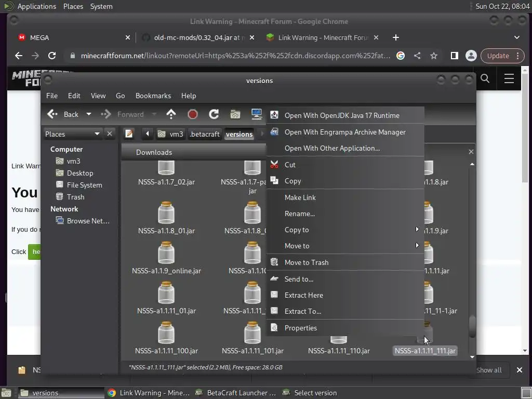
Task: Click Chrome's reload page icon
Action: [x=51, y=56]
